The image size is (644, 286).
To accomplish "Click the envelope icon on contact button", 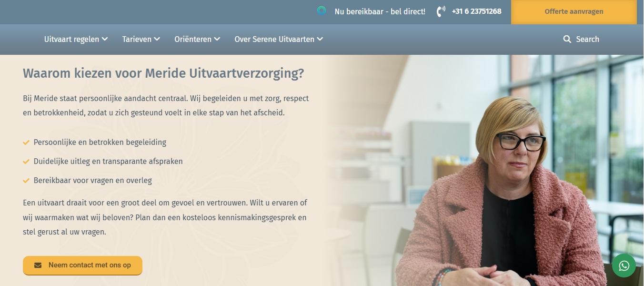I will pos(38,266).
